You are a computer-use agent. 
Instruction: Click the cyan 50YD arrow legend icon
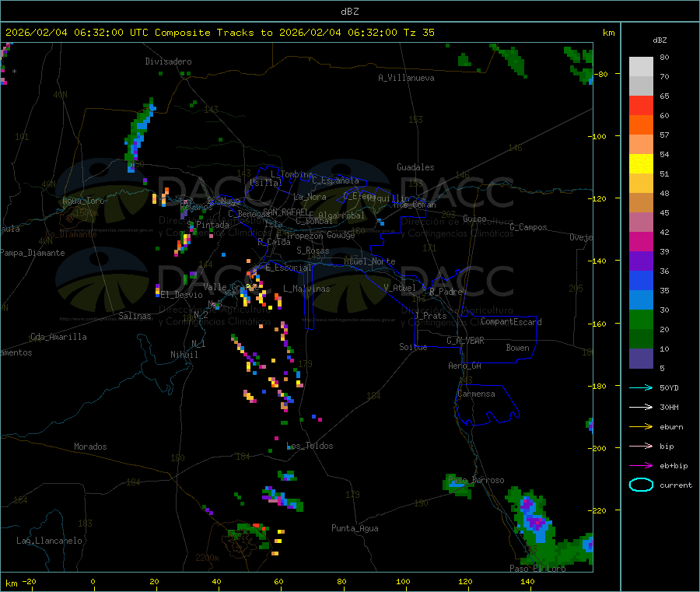point(641,387)
